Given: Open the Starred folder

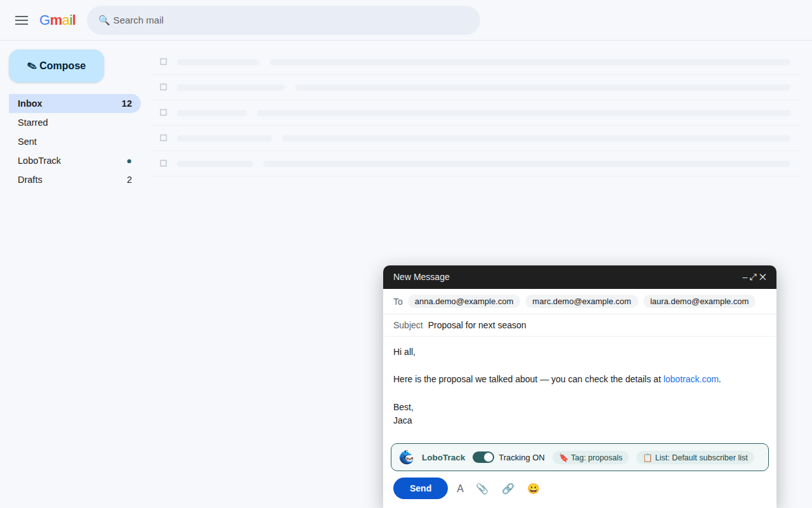Looking at the screenshot, I should pyautogui.click(x=75, y=123).
